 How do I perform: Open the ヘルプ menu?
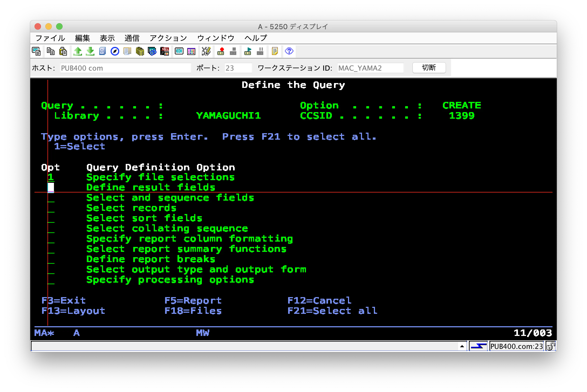click(256, 38)
